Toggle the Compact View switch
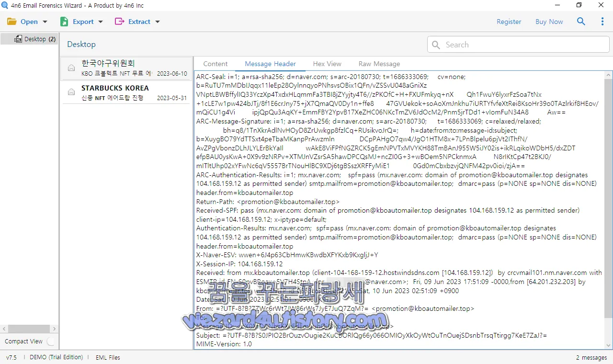 (50, 341)
